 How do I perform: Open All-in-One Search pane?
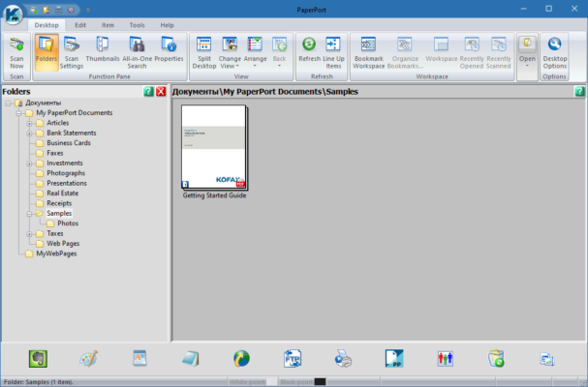click(137, 52)
